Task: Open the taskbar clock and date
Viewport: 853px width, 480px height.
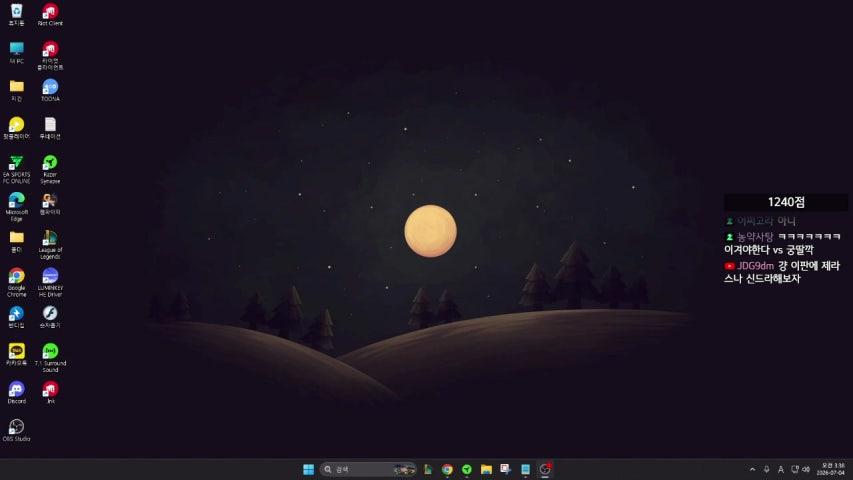Action: point(832,469)
